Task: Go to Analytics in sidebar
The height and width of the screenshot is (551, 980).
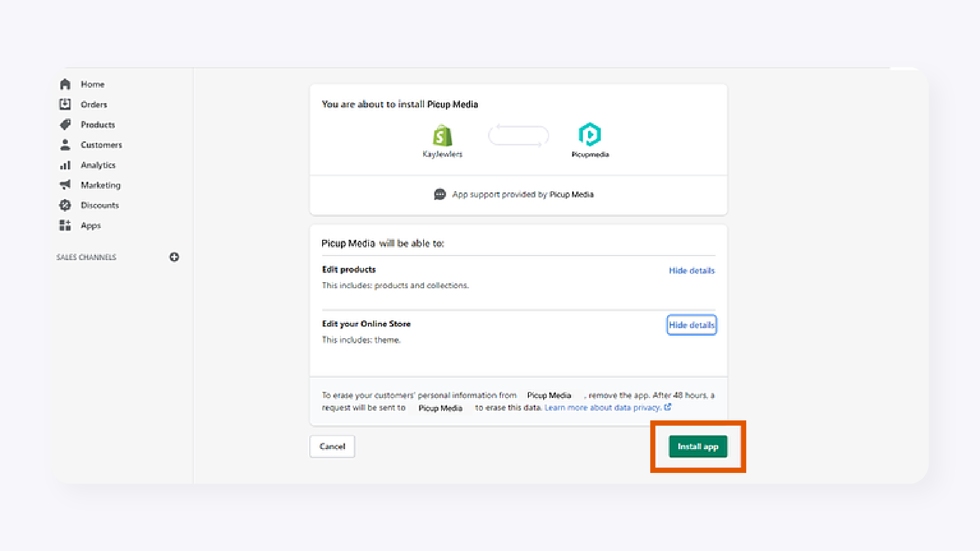Action: [x=98, y=165]
